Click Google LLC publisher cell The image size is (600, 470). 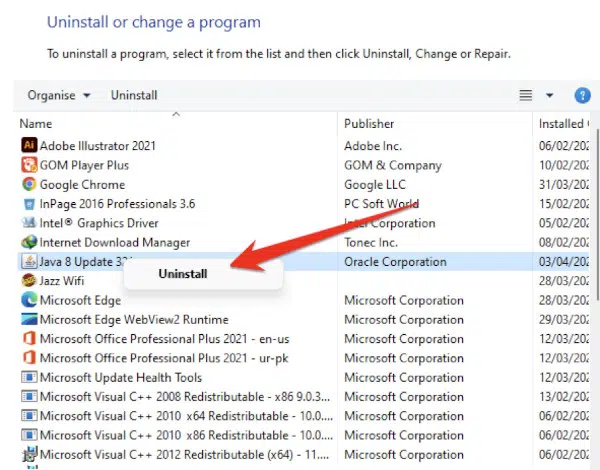click(375, 184)
